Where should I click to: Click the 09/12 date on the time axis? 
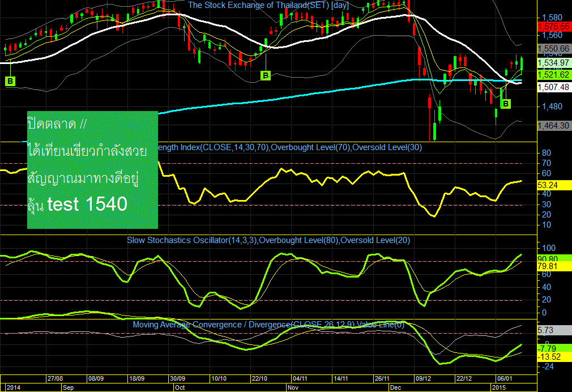423,378
